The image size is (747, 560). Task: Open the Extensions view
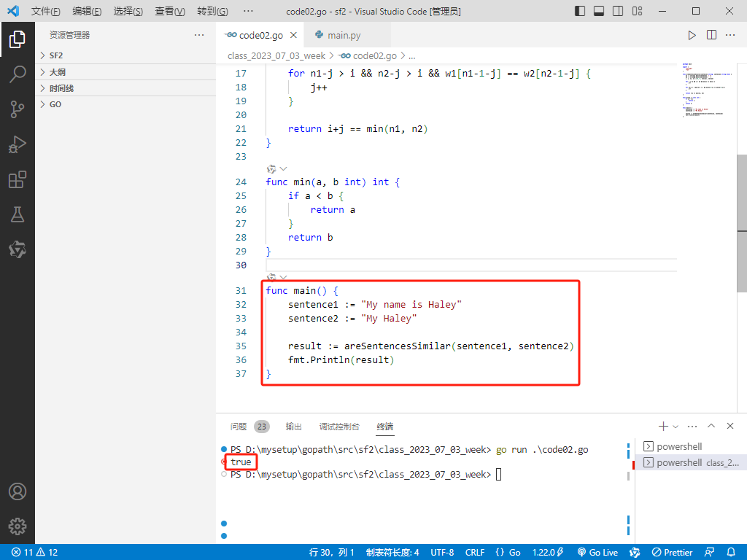click(18, 179)
